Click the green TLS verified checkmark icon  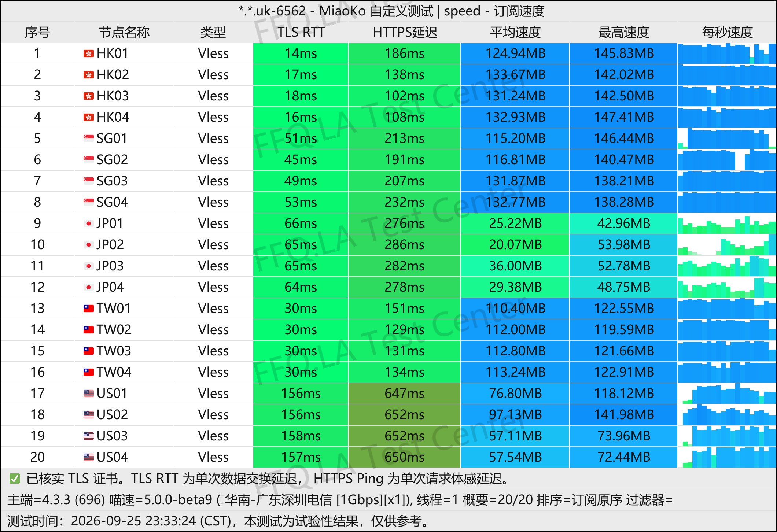pos(15,479)
